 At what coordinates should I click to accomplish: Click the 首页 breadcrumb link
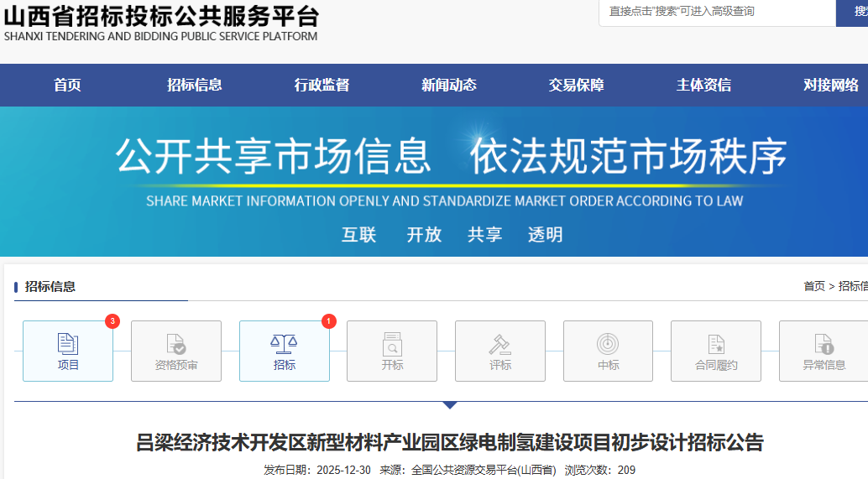coord(813,286)
